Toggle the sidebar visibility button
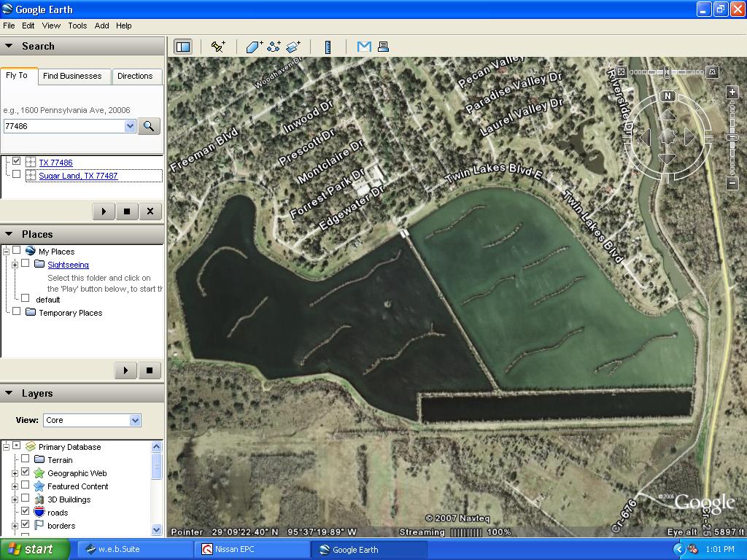747x560 pixels. click(182, 47)
